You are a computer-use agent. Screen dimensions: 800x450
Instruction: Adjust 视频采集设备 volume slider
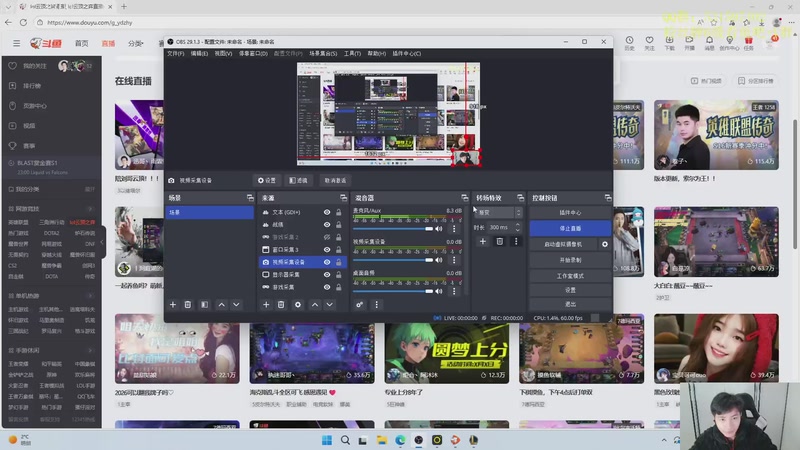[393, 260]
